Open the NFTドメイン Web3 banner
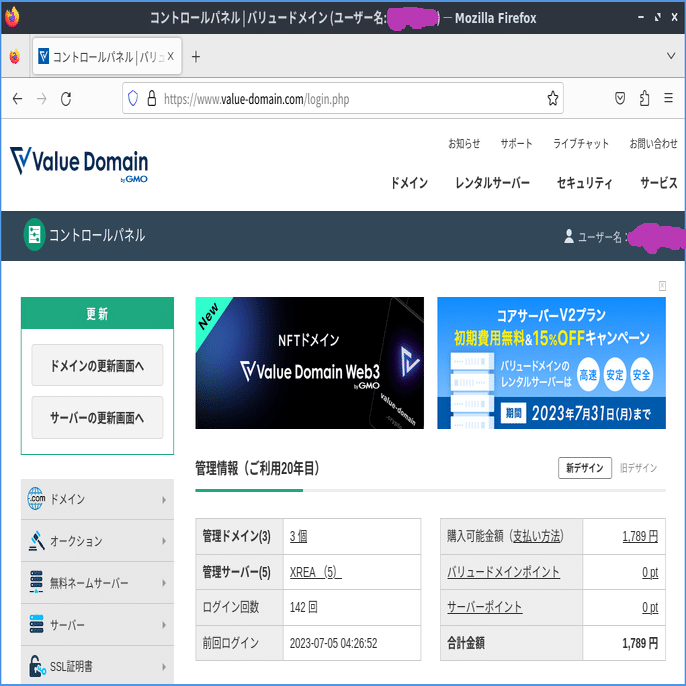Screen dimensions: 686x686 click(x=309, y=363)
